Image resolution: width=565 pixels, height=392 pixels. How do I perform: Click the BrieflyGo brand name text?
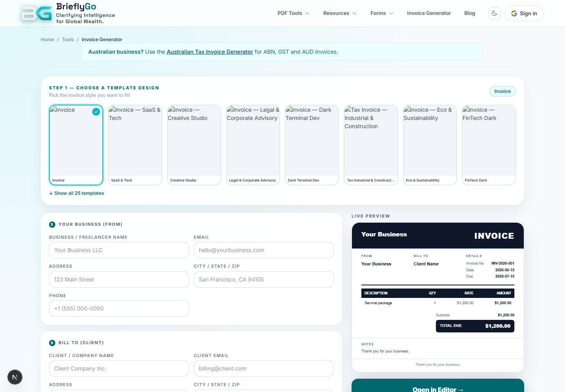click(x=76, y=7)
